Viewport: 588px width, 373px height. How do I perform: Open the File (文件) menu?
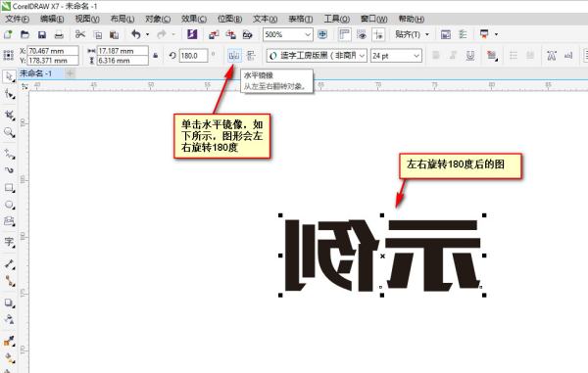point(17,19)
